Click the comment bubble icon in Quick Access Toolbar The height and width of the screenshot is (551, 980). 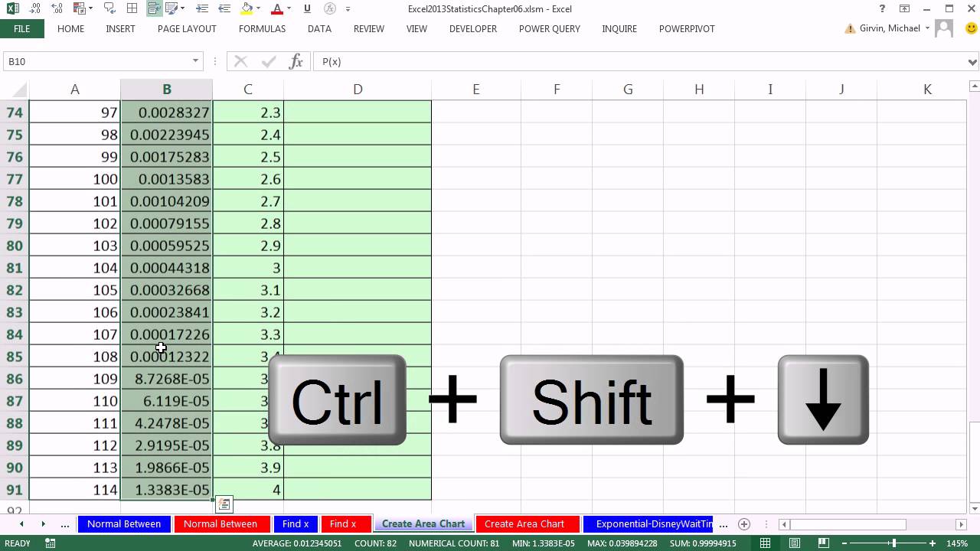pos(109,8)
